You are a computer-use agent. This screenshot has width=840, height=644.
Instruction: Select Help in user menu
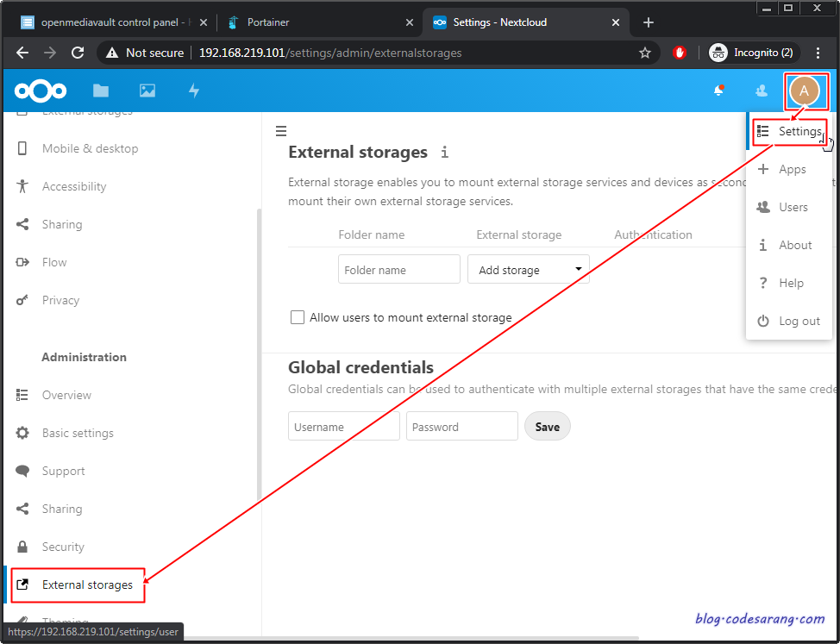coord(789,283)
